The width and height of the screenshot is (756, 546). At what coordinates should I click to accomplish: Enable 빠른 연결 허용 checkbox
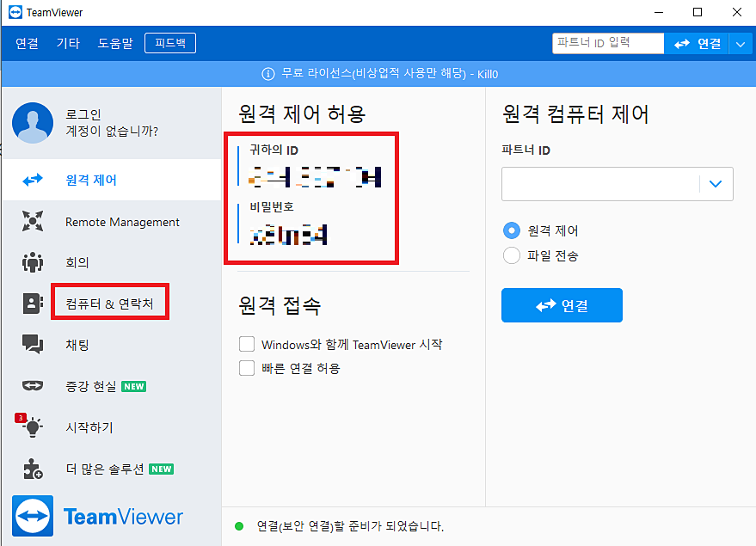[247, 368]
